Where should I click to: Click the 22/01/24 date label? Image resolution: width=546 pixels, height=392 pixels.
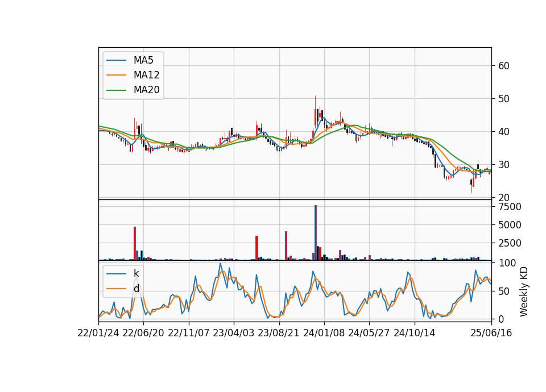tap(98, 333)
